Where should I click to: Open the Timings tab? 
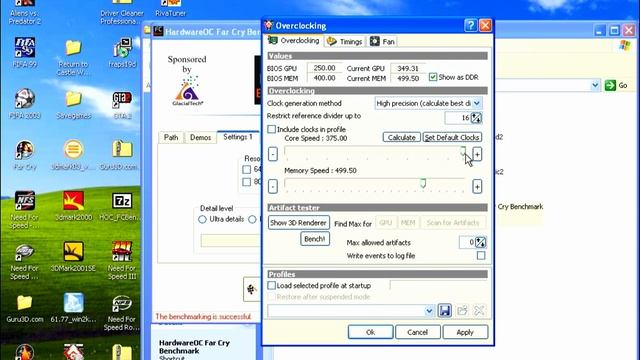[x=345, y=41]
